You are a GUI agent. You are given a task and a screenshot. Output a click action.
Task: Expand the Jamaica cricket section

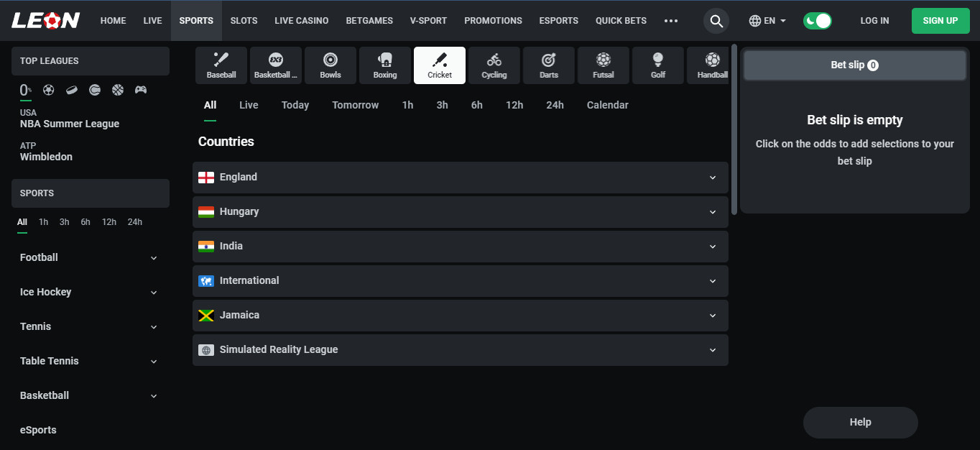(460, 316)
